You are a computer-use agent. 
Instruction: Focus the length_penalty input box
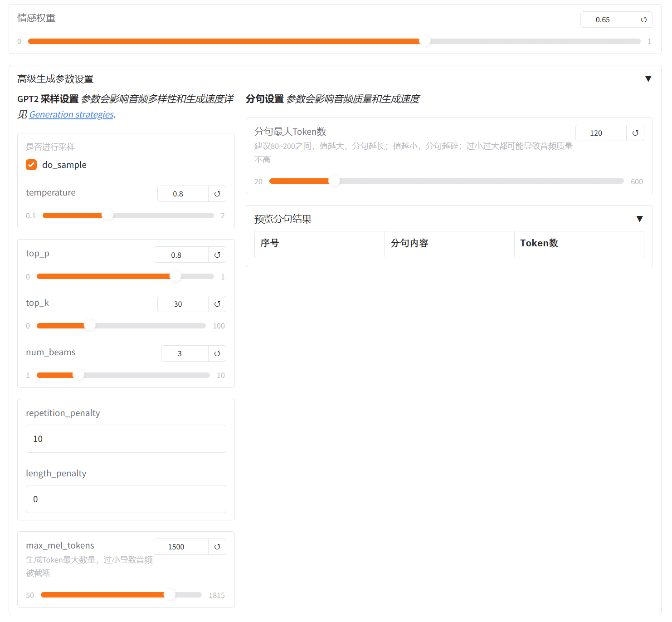pyautogui.click(x=126, y=499)
